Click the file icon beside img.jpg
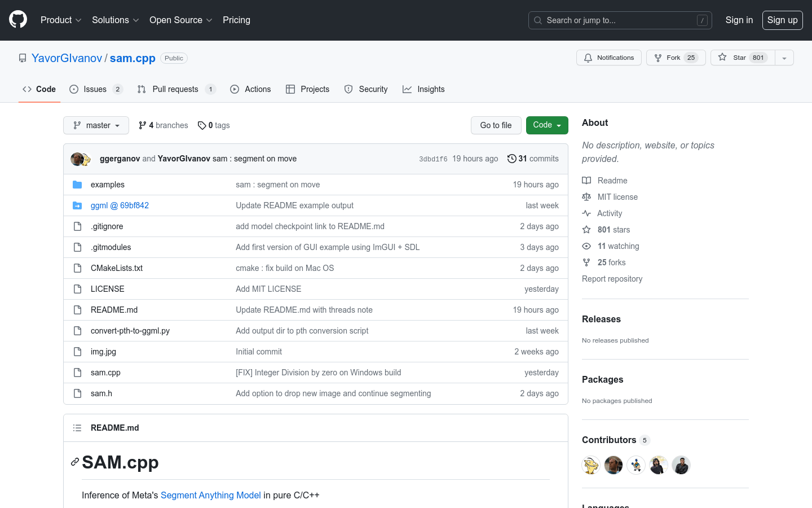 point(77,352)
